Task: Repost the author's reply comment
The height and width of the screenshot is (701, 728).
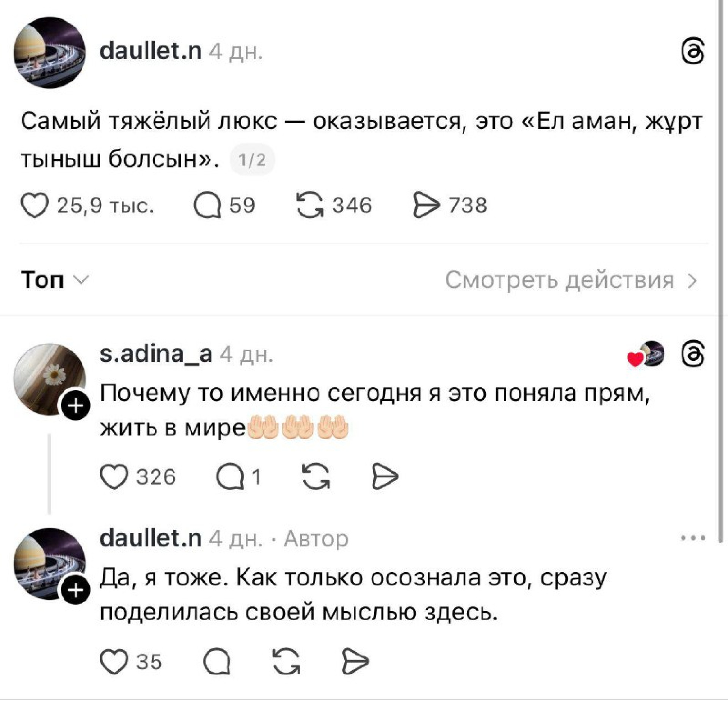Action: (x=287, y=662)
